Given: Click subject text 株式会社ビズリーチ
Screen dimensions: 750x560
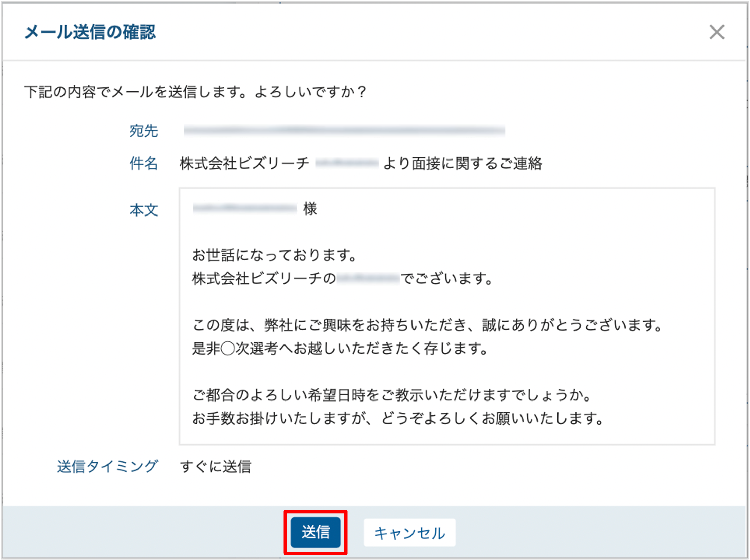Looking at the screenshot, I should [x=244, y=163].
